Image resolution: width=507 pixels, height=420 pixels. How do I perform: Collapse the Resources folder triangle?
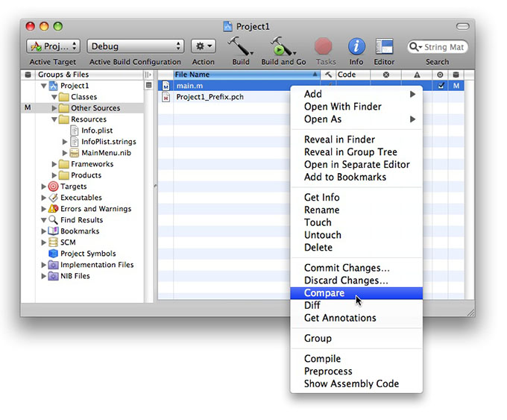[54, 119]
